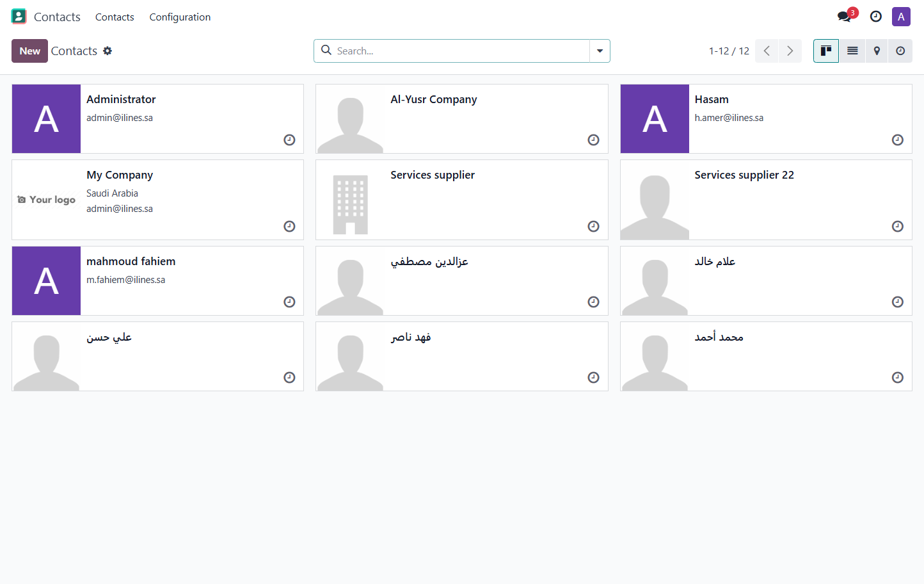Image resolution: width=924 pixels, height=584 pixels.
Task: Click the Contacts app logo icon
Action: pyautogui.click(x=19, y=17)
